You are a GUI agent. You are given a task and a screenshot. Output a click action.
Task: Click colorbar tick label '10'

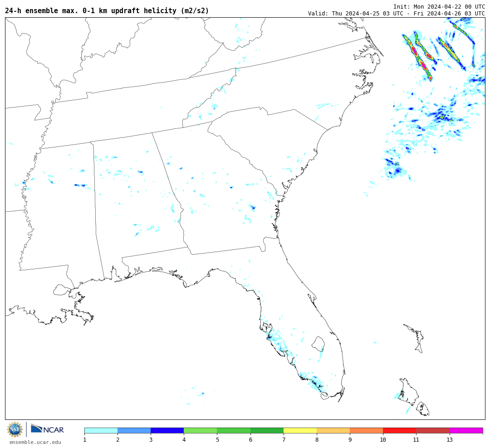tap(383, 440)
